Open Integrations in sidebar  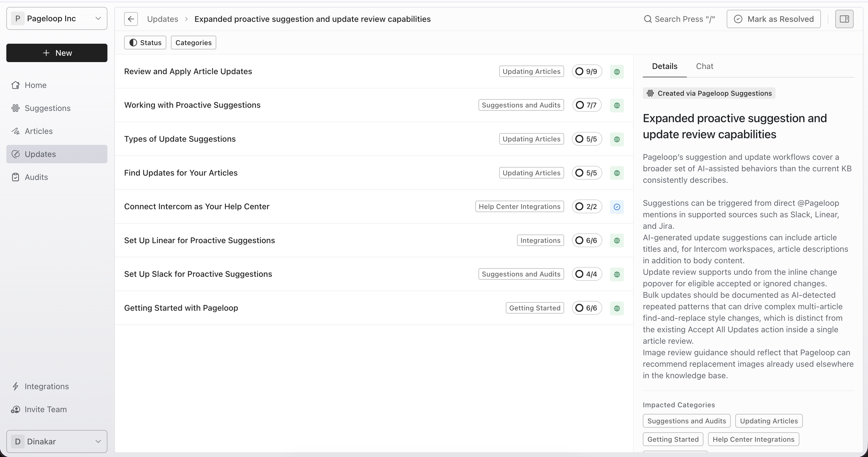coord(57,386)
